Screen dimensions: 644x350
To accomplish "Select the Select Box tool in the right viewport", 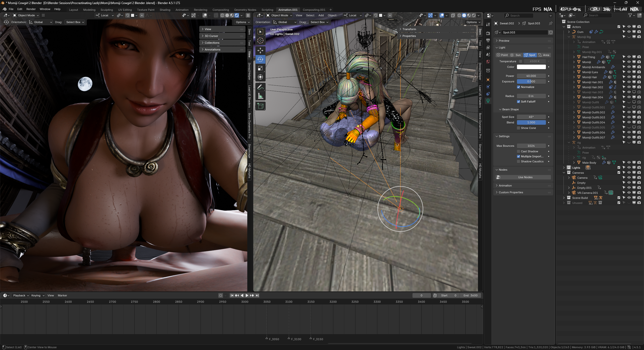I will 260,32.
